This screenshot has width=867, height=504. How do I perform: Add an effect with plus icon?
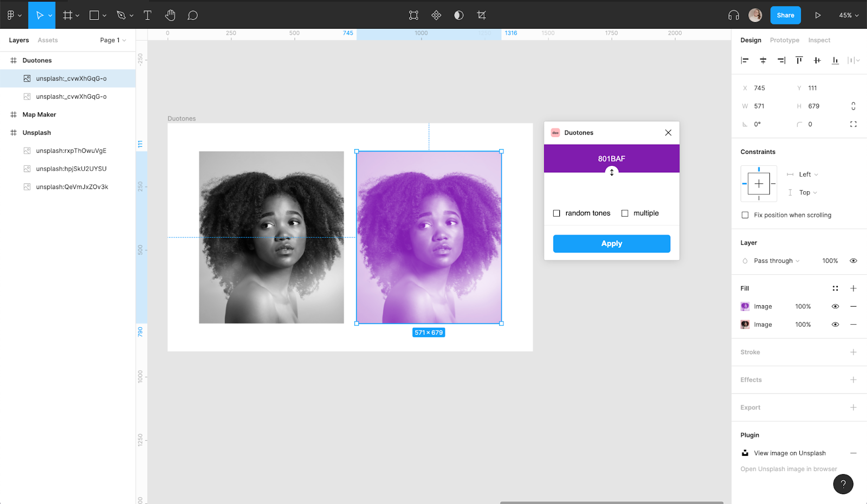(x=853, y=379)
